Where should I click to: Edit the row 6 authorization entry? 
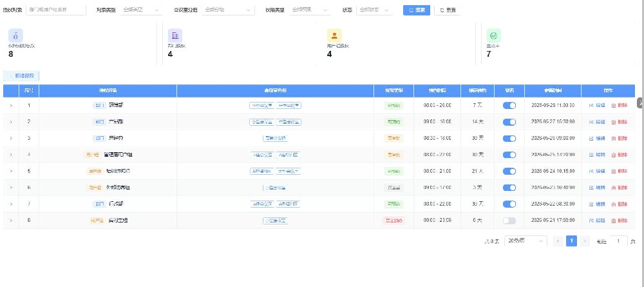pos(597,188)
